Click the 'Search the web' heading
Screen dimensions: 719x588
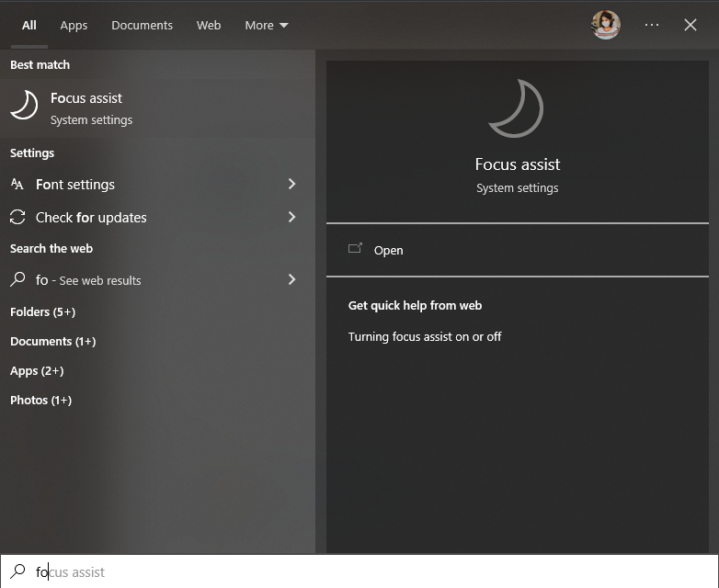51,248
